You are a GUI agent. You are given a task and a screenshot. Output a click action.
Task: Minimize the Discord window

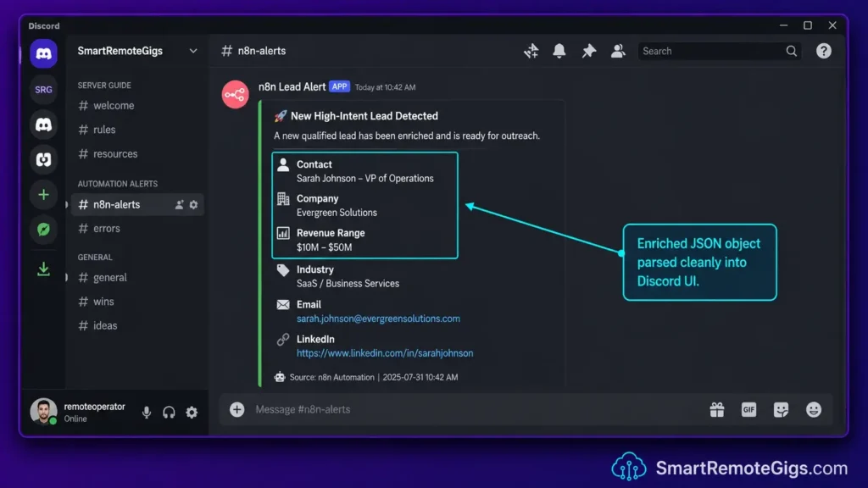[783, 25]
